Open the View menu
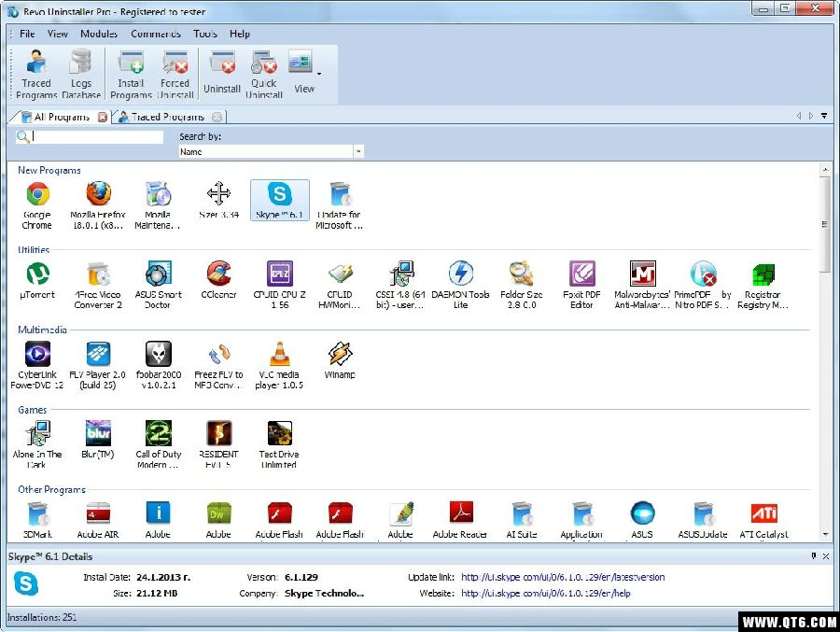The image size is (840, 632). click(x=57, y=34)
